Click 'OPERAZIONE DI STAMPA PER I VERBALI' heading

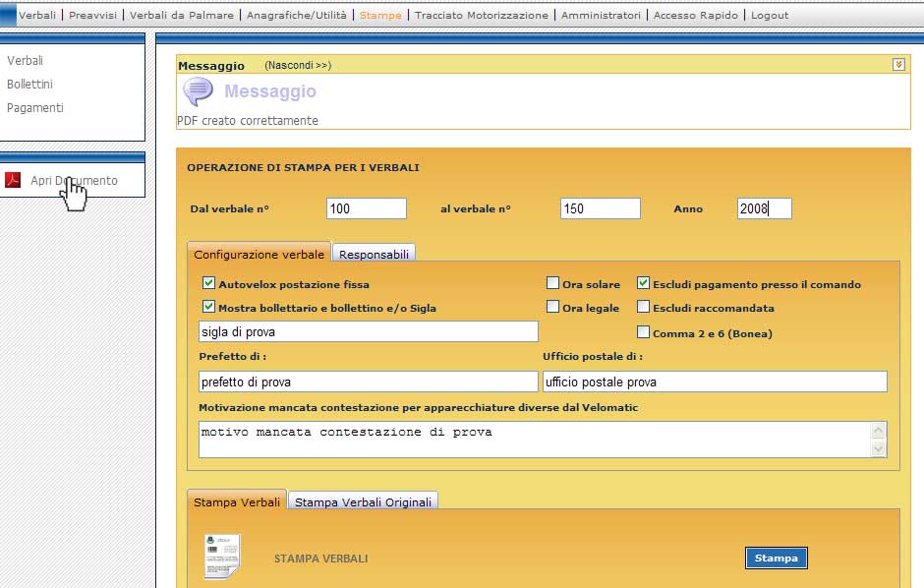[304, 167]
